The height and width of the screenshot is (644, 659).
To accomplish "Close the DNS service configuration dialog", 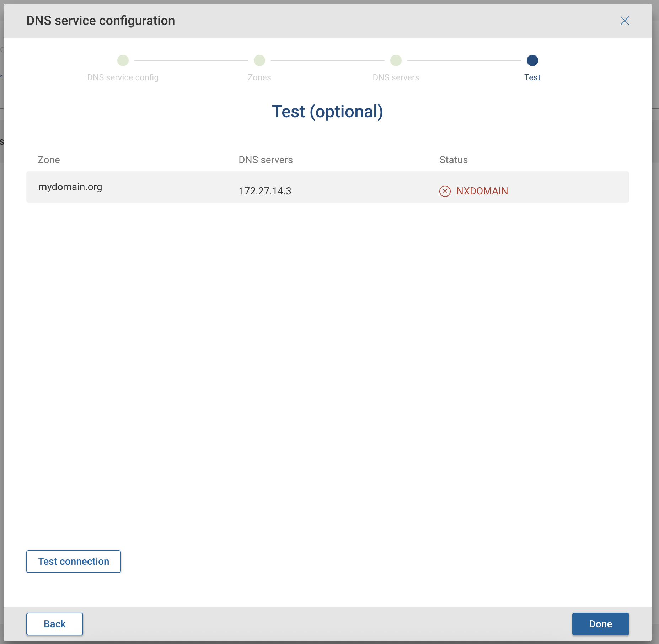I will coord(625,21).
